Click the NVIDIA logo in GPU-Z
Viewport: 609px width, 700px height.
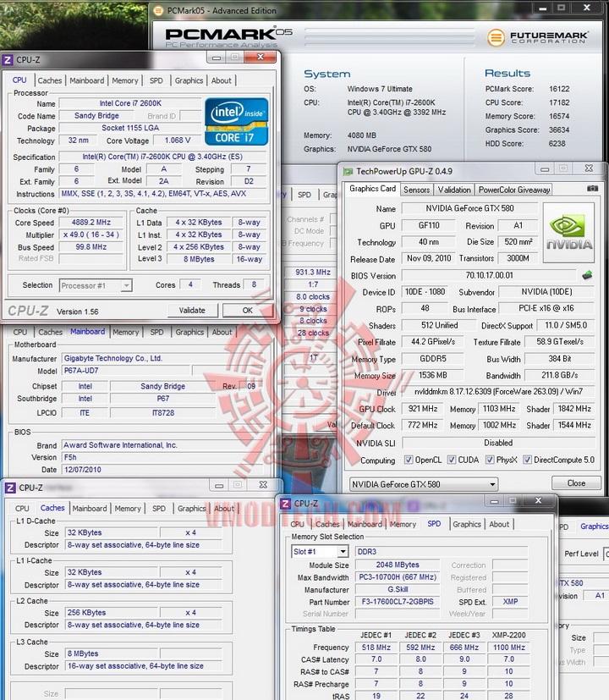(x=568, y=232)
